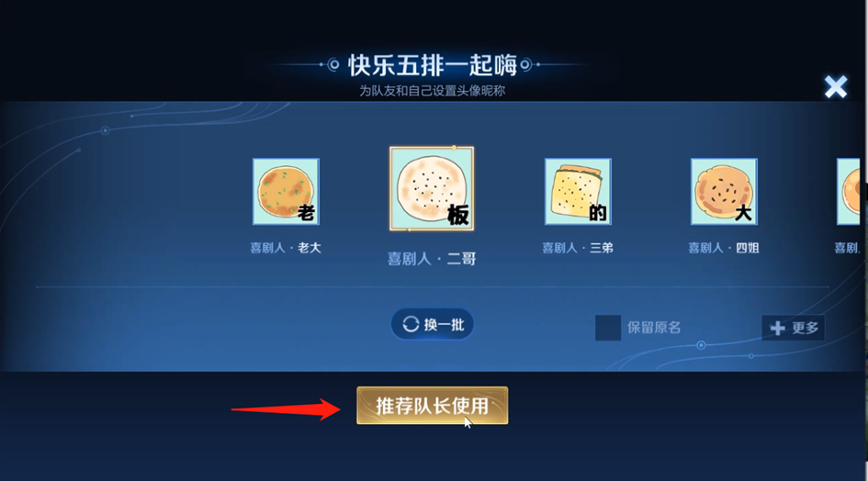Close the 快乐五排一起嗨 dialog with X
868x481 pixels.
coord(835,87)
